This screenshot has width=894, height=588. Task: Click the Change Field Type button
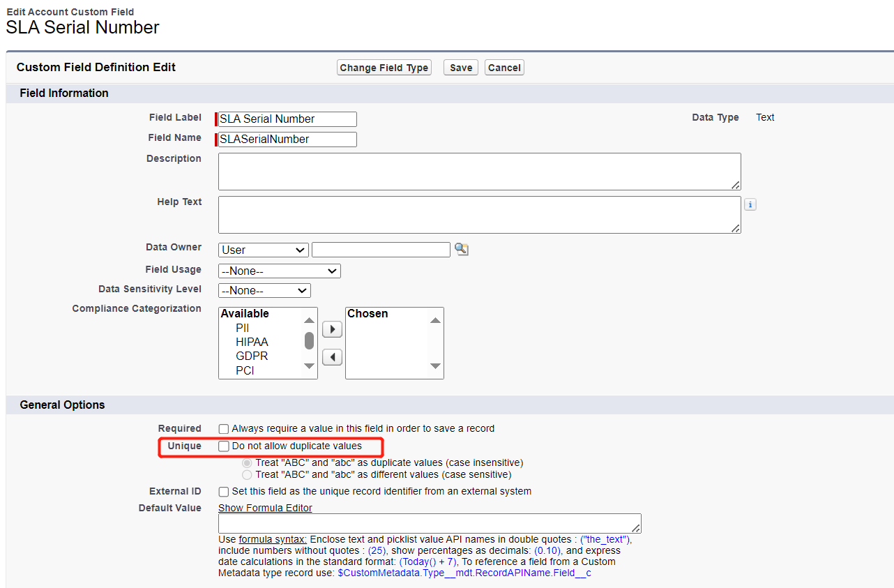click(384, 67)
